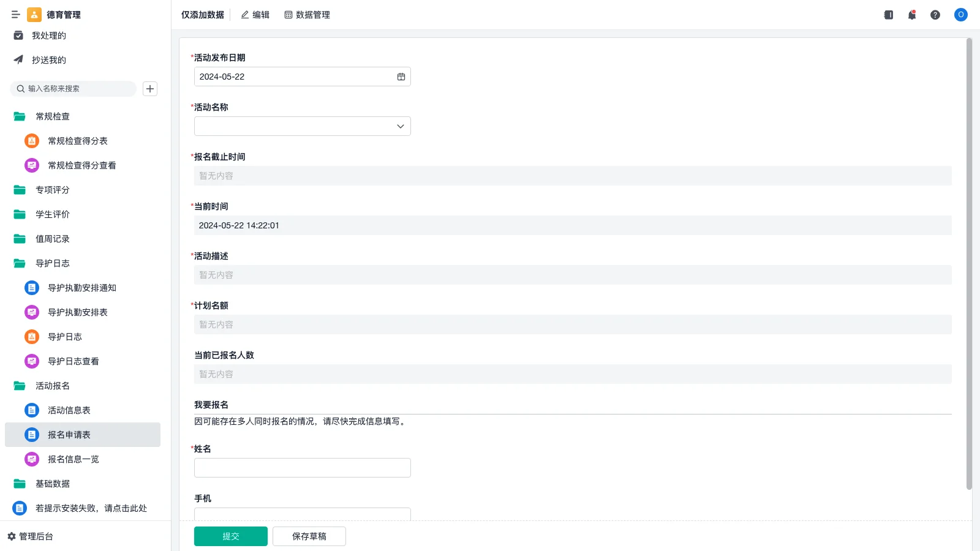This screenshot has width=980, height=551.
Task: Open the calendar picker icon for 活动发布日期
Action: point(401,77)
